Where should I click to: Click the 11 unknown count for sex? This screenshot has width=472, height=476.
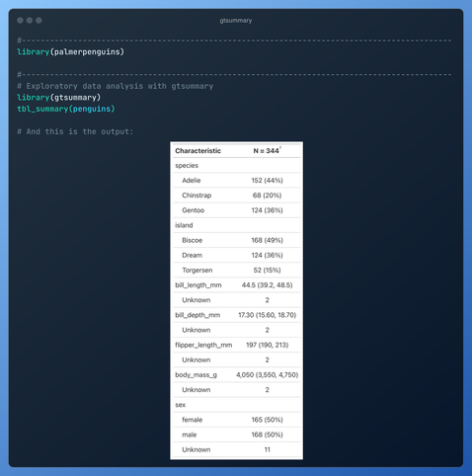(268, 449)
